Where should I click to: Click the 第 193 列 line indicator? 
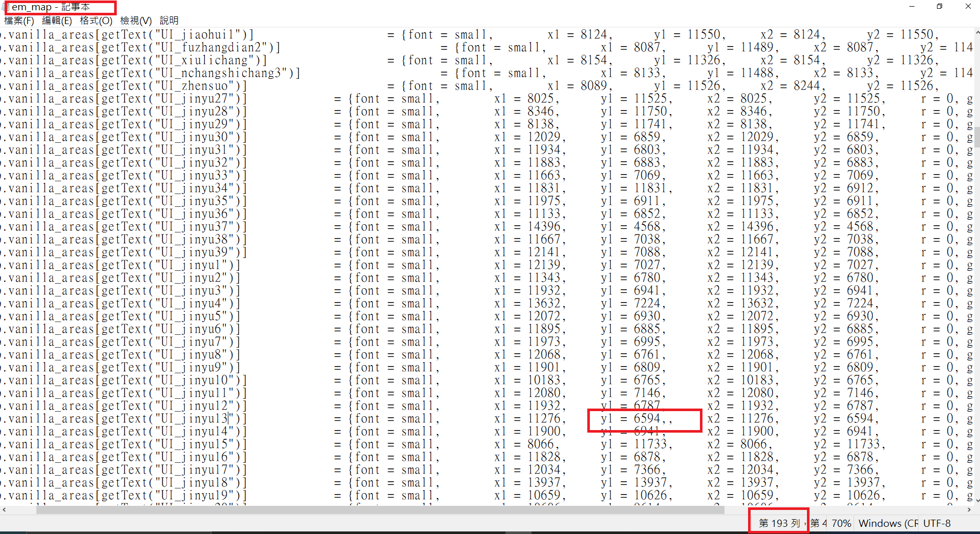(779, 523)
